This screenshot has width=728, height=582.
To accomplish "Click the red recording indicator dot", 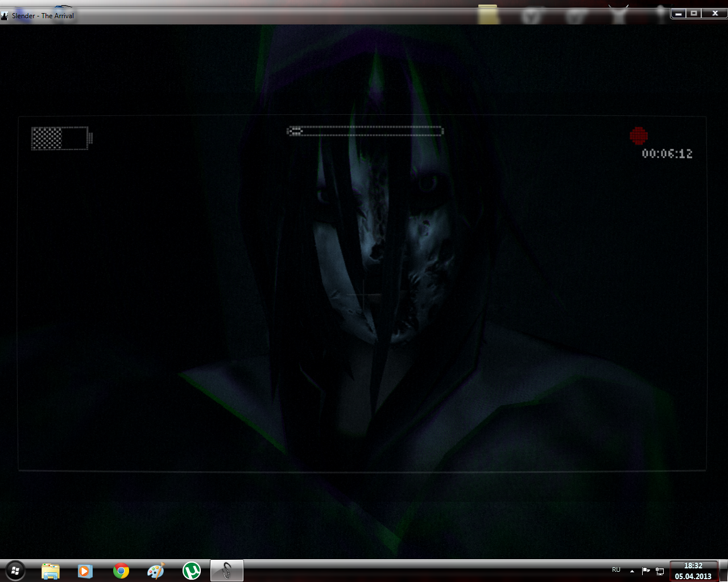I will 639,135.
